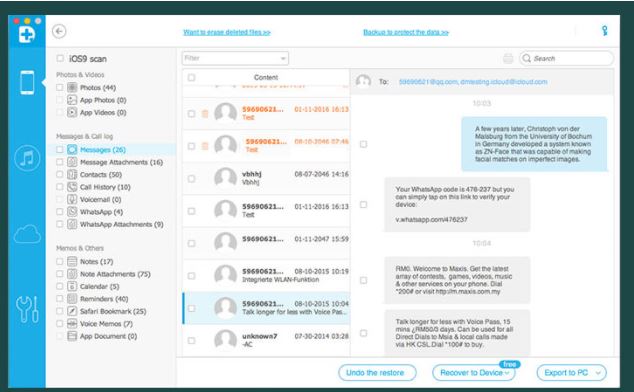The image size is (634, 392).
Task: Check the Messages (26) checkbox
Action: pyautogui.click(x=59, y=150)
